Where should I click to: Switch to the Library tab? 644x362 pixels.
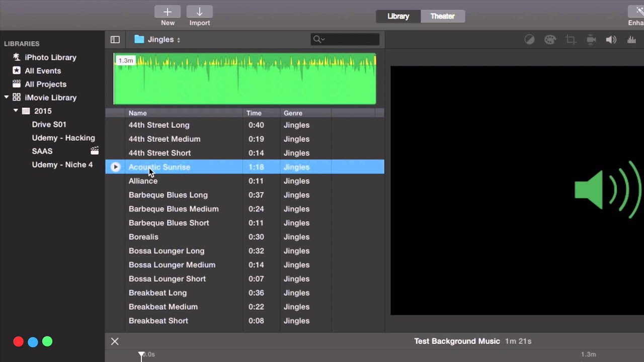pyautogui.click(x=398, y=16)
